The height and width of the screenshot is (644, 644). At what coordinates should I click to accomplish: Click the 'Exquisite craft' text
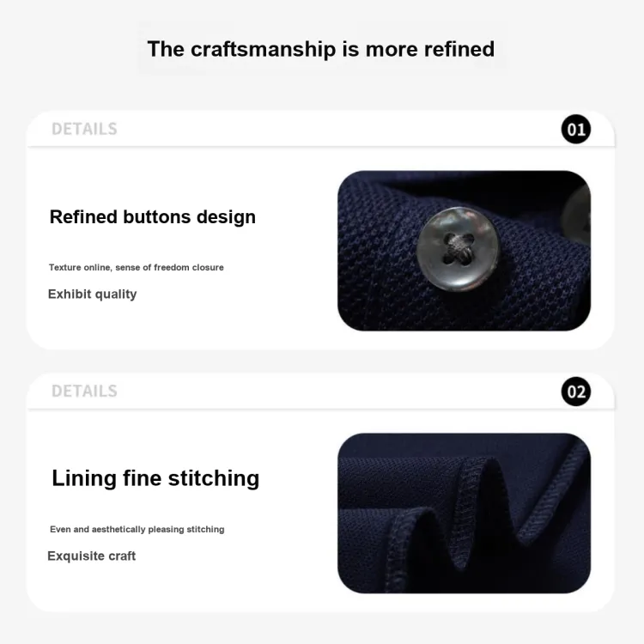click(91, 556)
